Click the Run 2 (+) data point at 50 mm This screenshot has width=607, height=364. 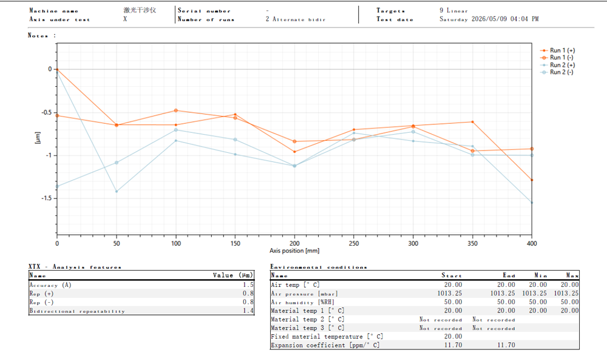point(117,192)
